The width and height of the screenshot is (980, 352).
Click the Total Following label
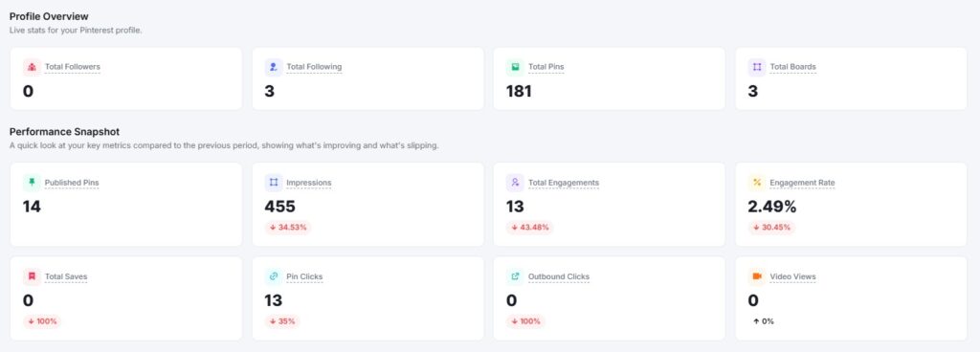click(x=314, y=67)
